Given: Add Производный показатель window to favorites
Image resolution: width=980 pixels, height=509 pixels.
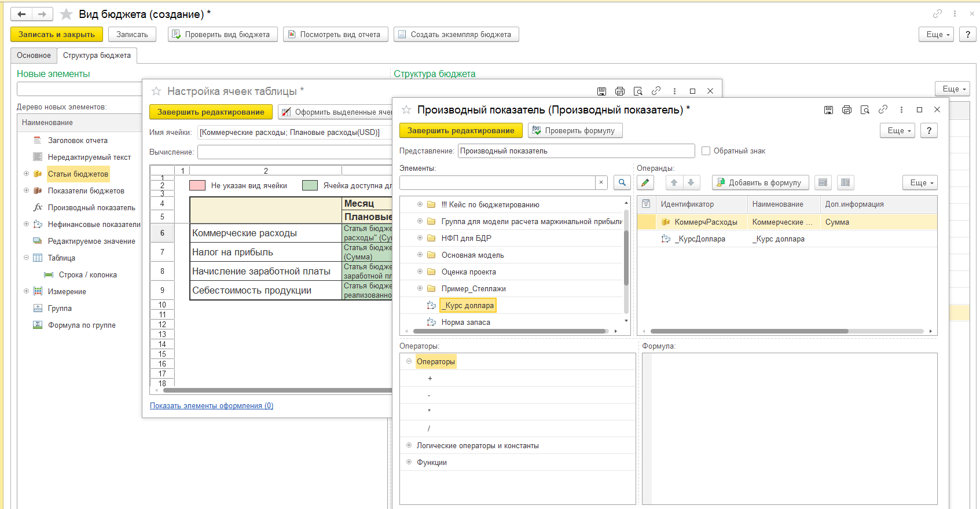Looking at the screenshot, I should pos(406,110).
